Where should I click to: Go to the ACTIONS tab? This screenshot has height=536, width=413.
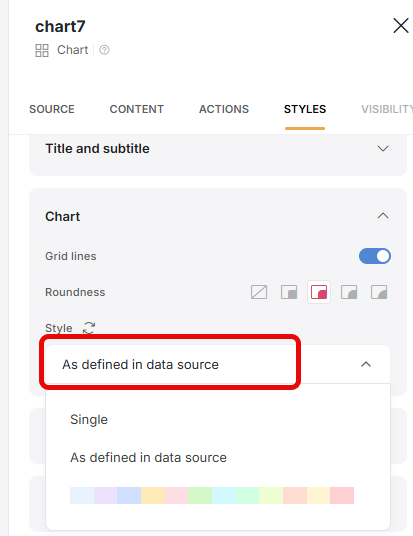click(224, 109)
